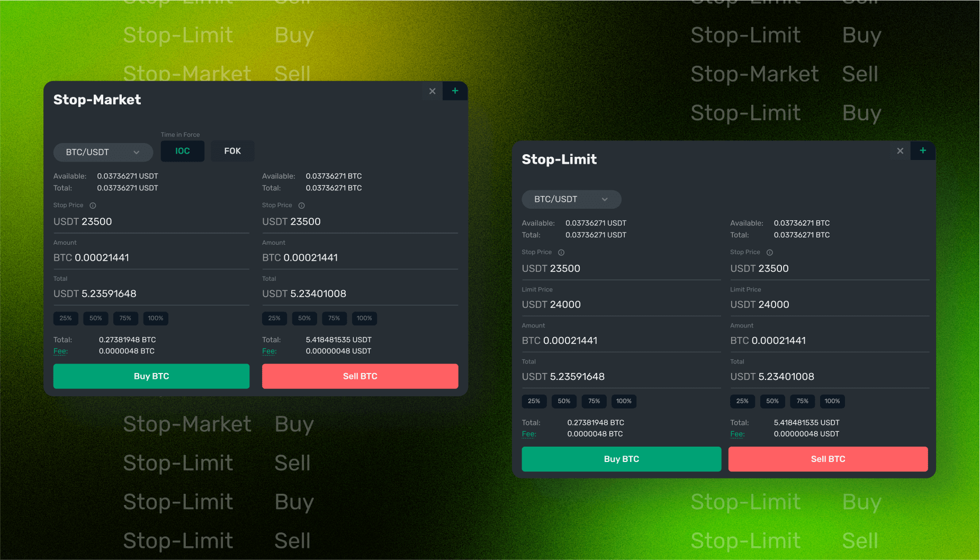This screenshot has height=560, width=980.
Task: Open BTC/USDT pair dropdown in Stop-Limit panel
Action: (571, 199)
